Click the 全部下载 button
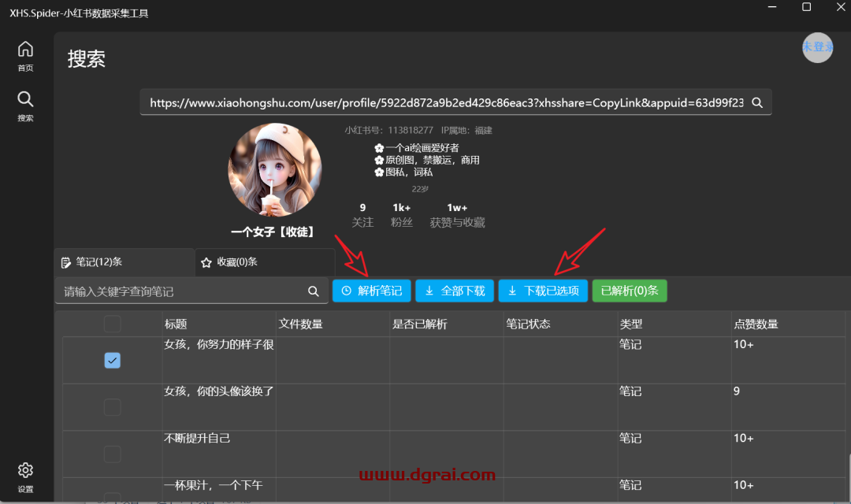 (455, 291)
